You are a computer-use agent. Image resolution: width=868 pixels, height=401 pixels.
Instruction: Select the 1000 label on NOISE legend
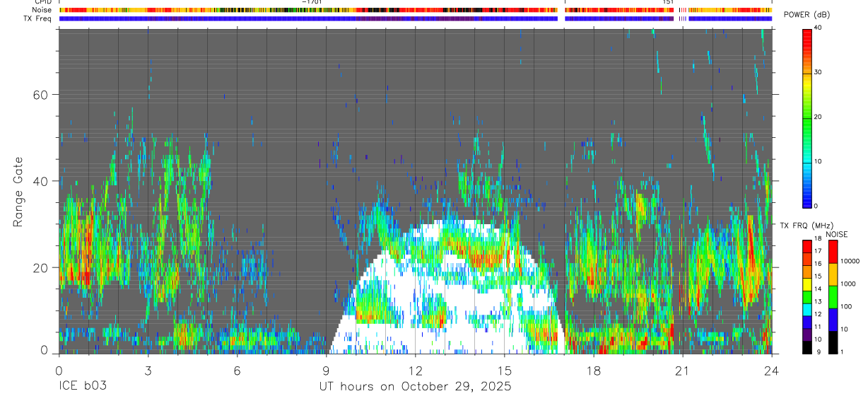click(x=848, y=284)
